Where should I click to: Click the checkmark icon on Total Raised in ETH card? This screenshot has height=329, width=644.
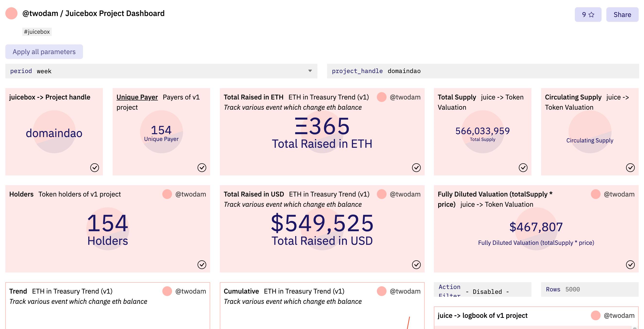click(416, 167)
